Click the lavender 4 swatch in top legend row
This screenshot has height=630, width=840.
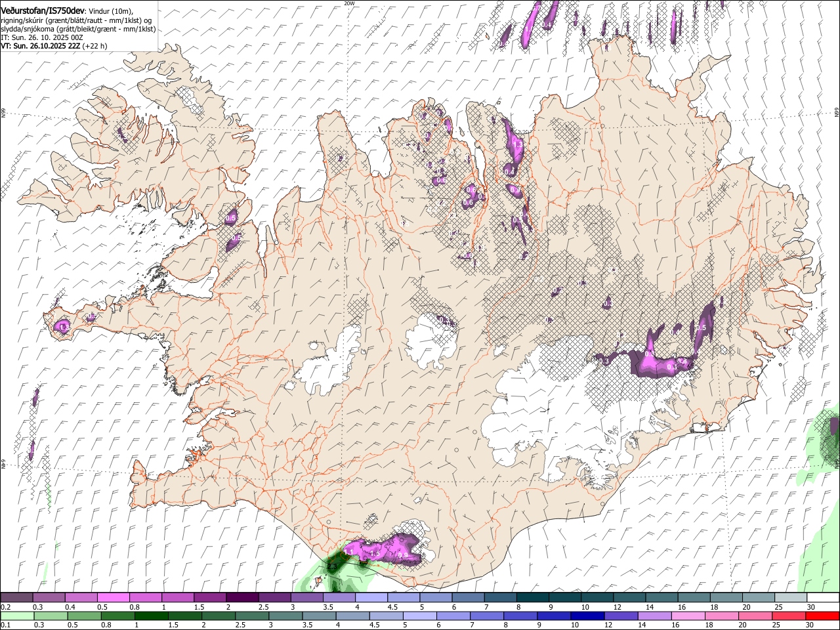pyautogui.click(x=371, y=598)
